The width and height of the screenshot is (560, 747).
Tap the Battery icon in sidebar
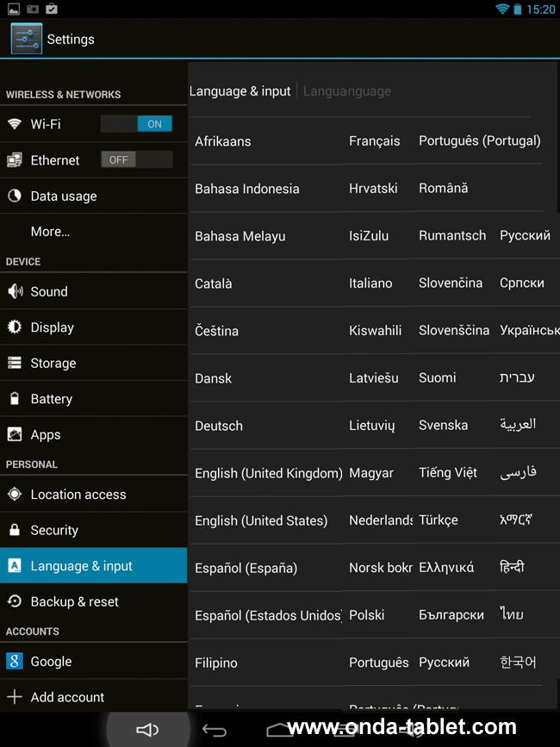(x=15, y=398)
